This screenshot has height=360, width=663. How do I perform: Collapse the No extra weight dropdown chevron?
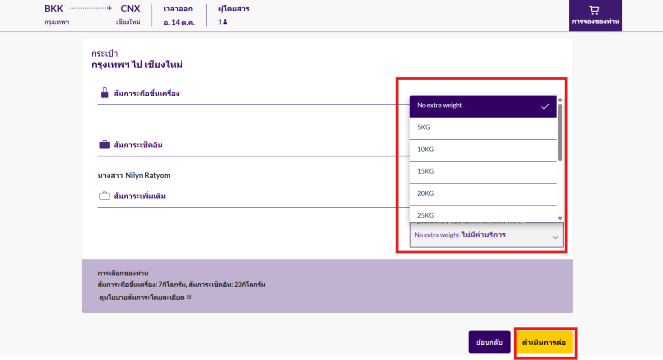coord(555,237)
